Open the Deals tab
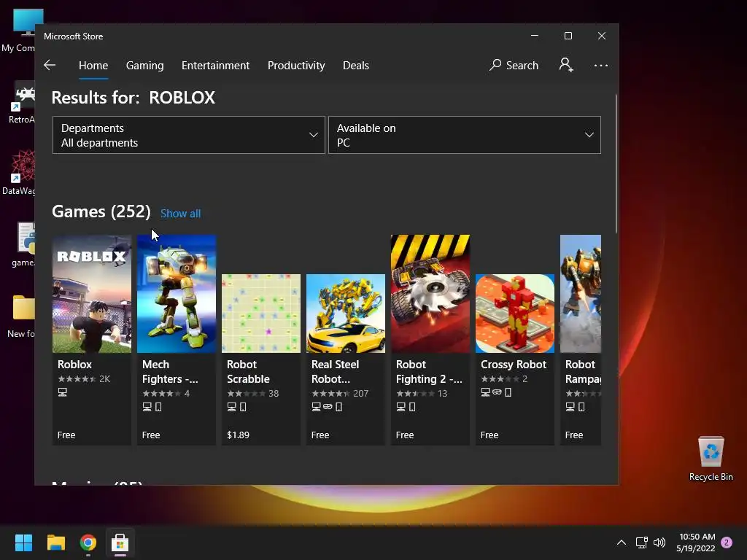Screen dimensions: 747x560 356,65
